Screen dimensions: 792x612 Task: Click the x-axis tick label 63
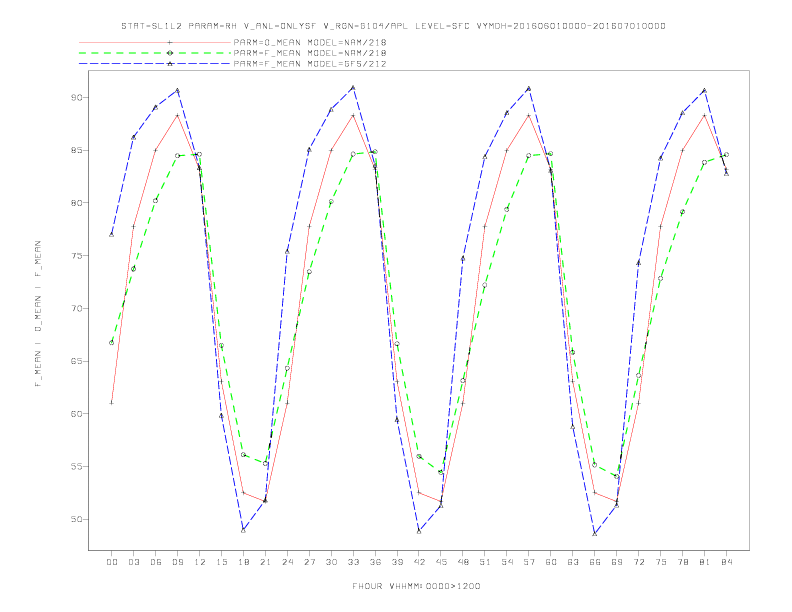point(573,562)
